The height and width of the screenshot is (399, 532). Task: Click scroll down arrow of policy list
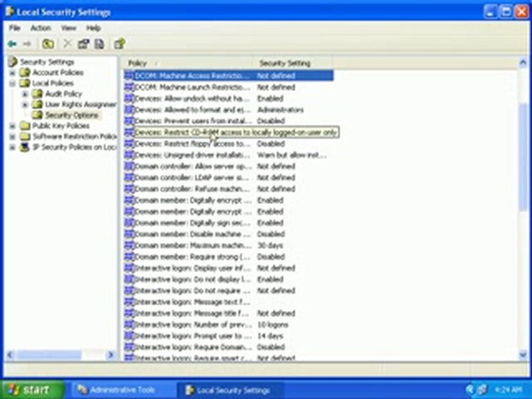tap(523, 355)
